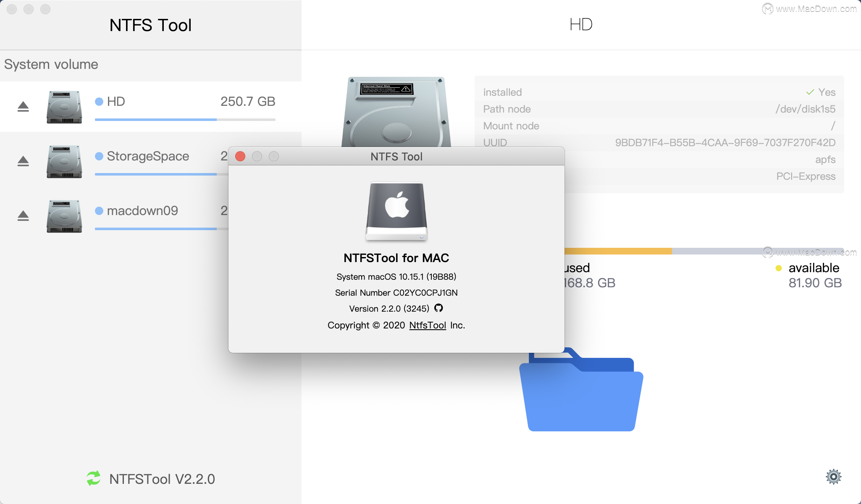Click the installed Yes checkmark value
The width and height of the screenshot is (861, 504).
point(821,92)
